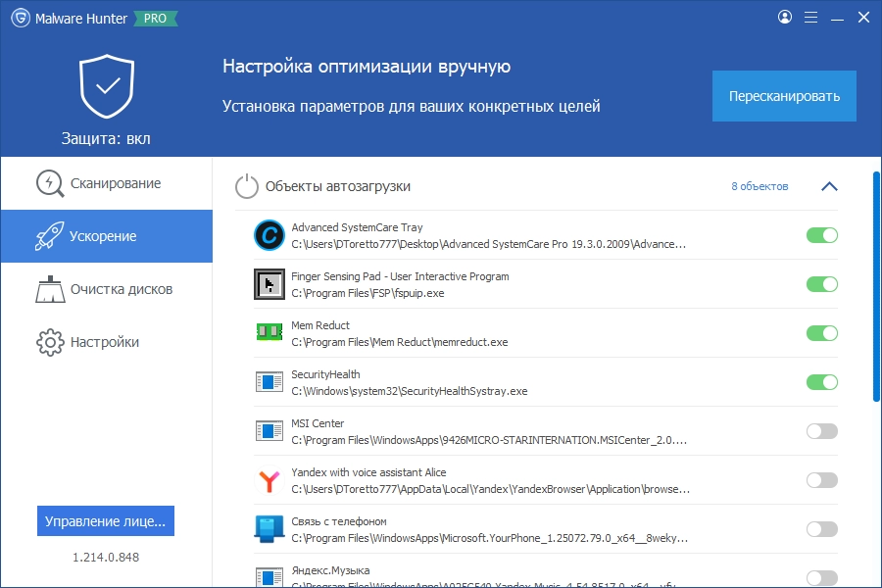Image resolution: width=882 pixels, height=588 pixels.
Task: Open the Сканирование tab
Action: pyautogui.click(x=106, y=183)
